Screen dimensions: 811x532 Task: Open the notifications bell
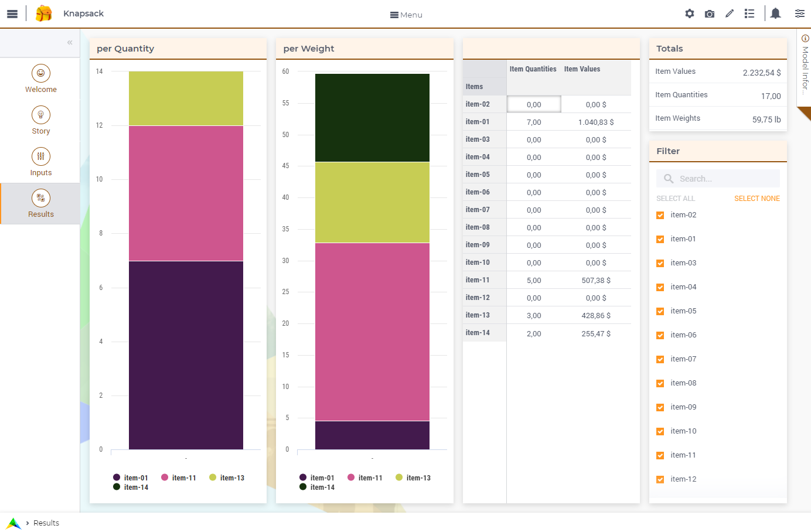coord(775,13)
